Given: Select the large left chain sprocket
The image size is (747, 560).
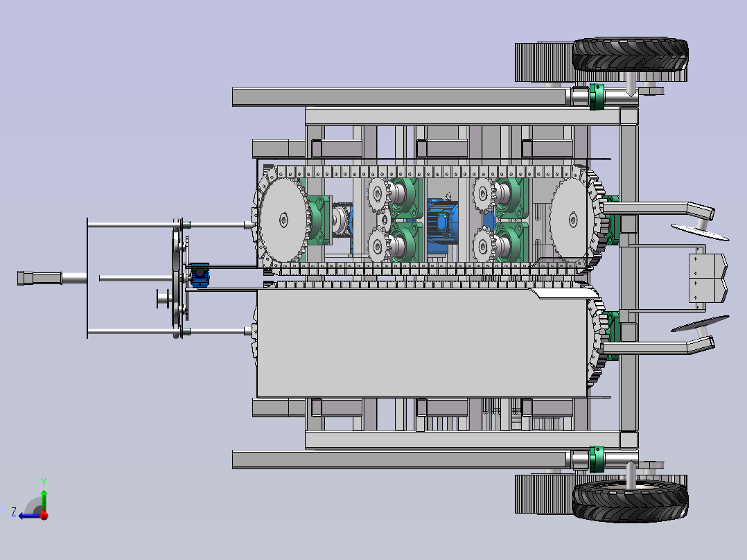Looking at the screenshot, I should click(283, 220).
